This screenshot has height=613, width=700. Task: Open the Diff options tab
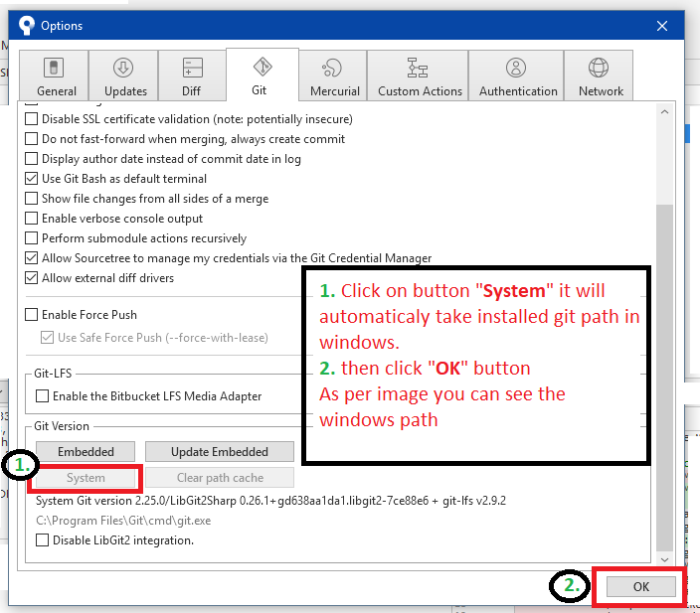[193, 76]
